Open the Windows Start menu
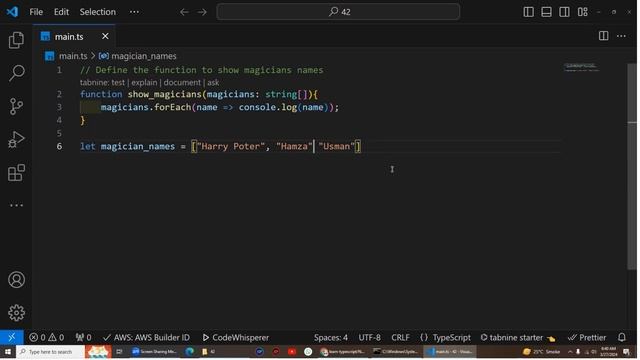 8,352
